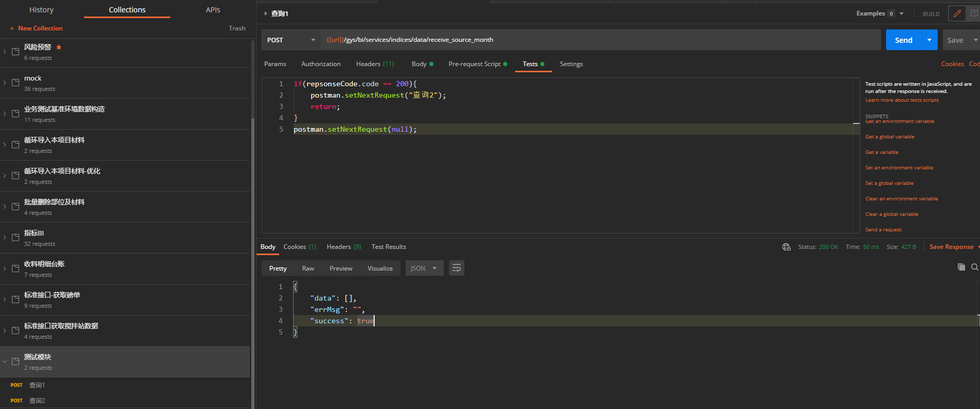Open the Tests tab
Screen dimensions: 980x409
point(533,64)
